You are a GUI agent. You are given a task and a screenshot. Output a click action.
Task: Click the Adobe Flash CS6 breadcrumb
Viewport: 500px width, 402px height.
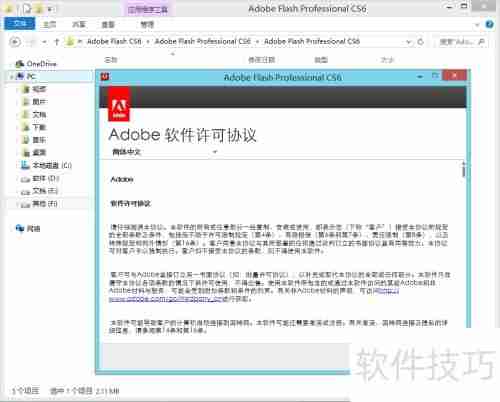pyautogui.click(x=114, y=42)
